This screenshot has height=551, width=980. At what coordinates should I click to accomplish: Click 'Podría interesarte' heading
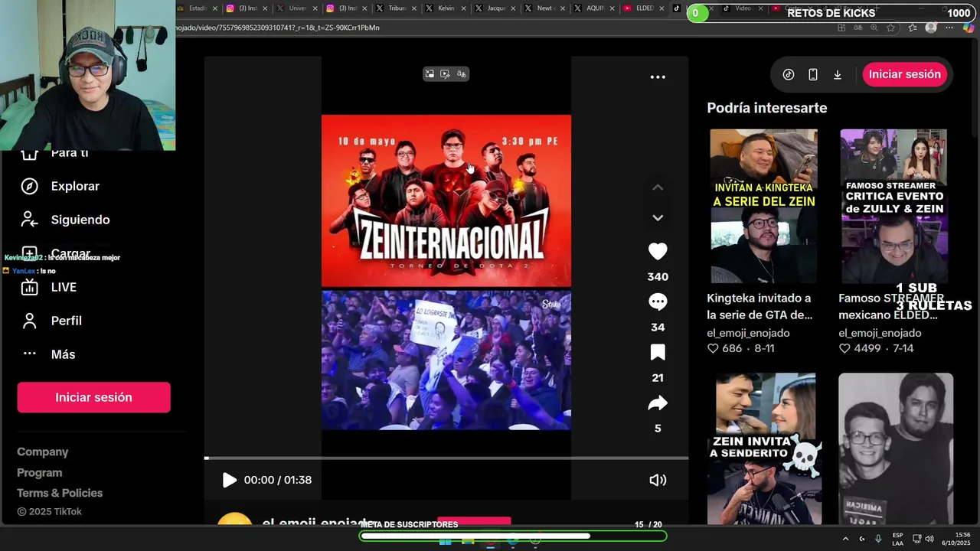767,108
